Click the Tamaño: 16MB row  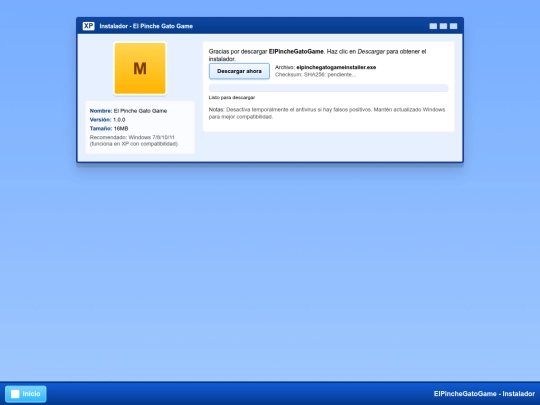(x=109, y=128)
